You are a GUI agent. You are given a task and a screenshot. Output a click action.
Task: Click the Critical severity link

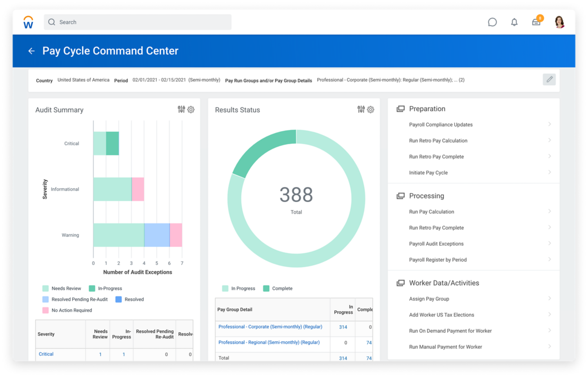coord(46,354)
